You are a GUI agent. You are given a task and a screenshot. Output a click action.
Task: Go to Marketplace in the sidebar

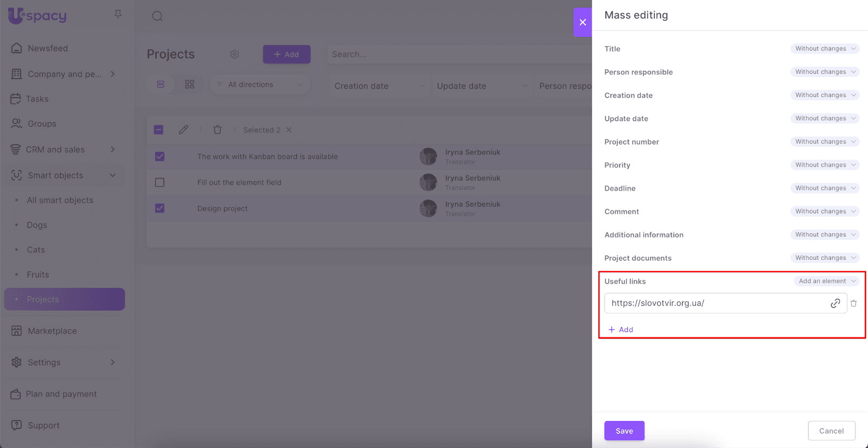[52, 331]
